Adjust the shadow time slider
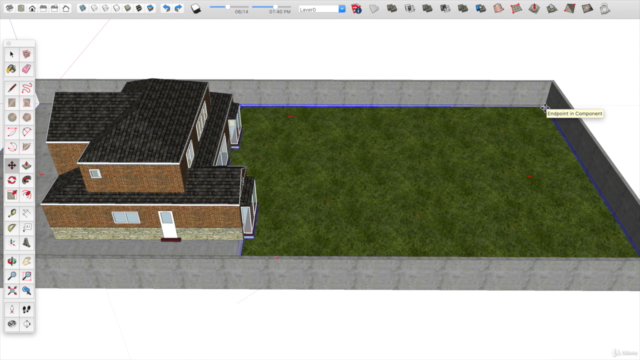Screen dimensions: 640x360 click(x=271, y=7)
